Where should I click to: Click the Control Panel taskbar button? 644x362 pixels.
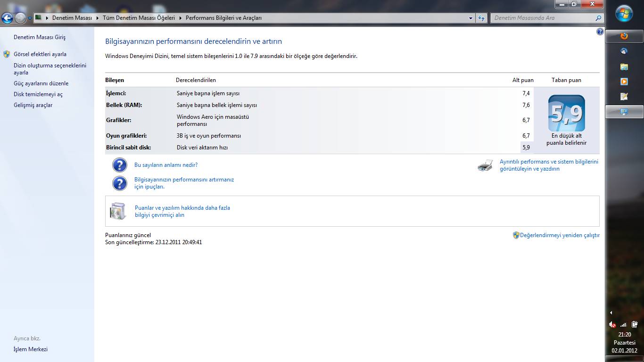point(624,112)
